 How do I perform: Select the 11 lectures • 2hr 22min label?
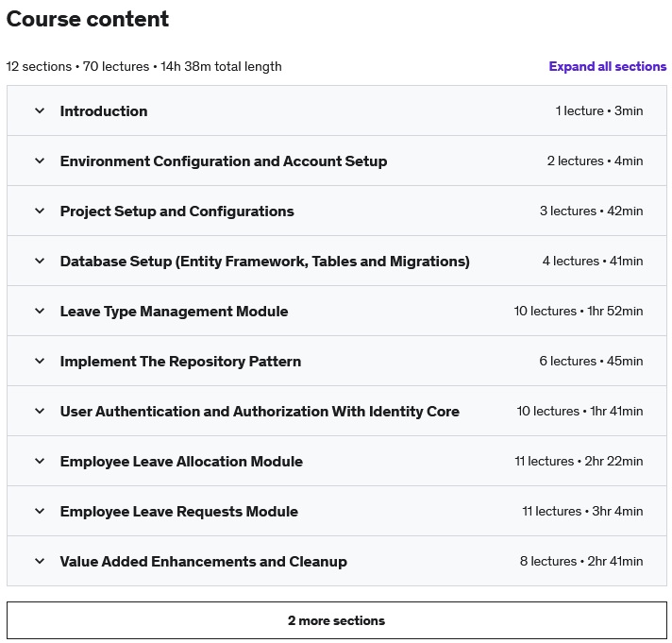tap(579, 462)
